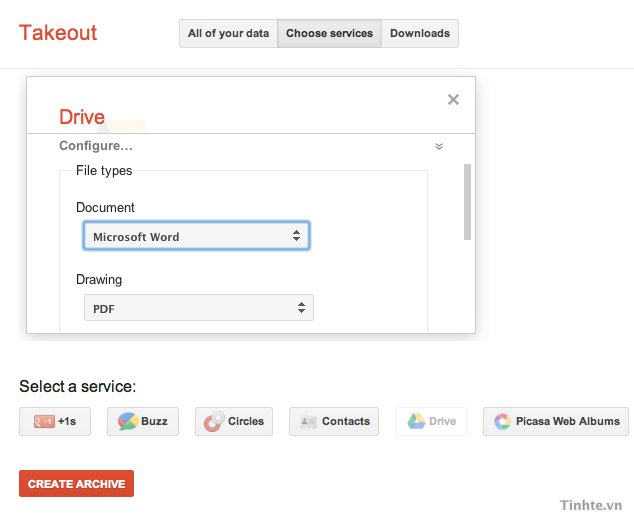Click the File types group label
The image size is (634, 520).
pos(104,170)
